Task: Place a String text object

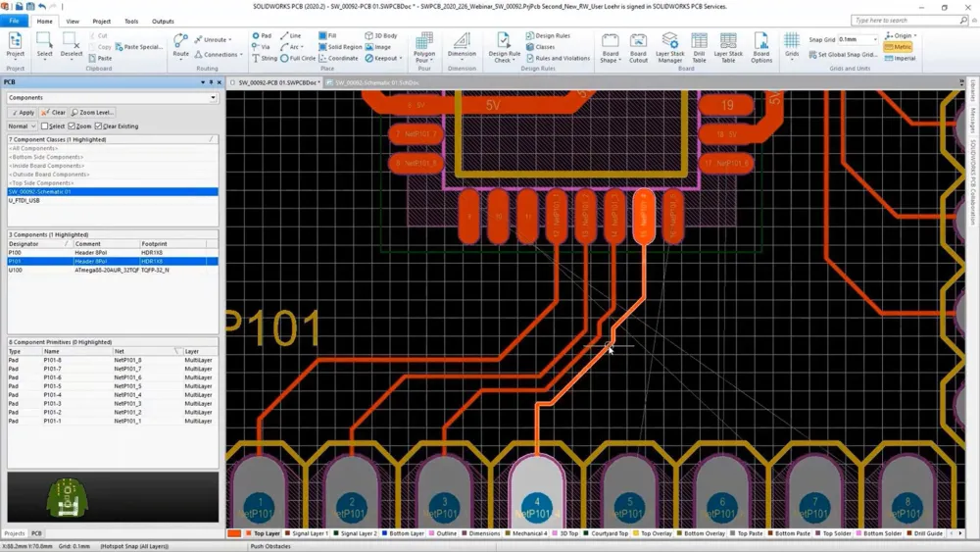Action: (x=265, y=58)
